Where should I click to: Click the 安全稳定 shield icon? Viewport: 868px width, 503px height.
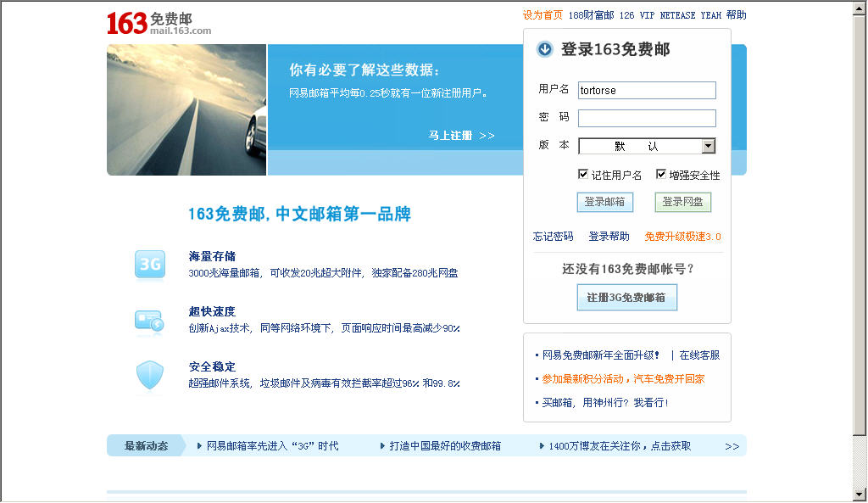(149, 375)
